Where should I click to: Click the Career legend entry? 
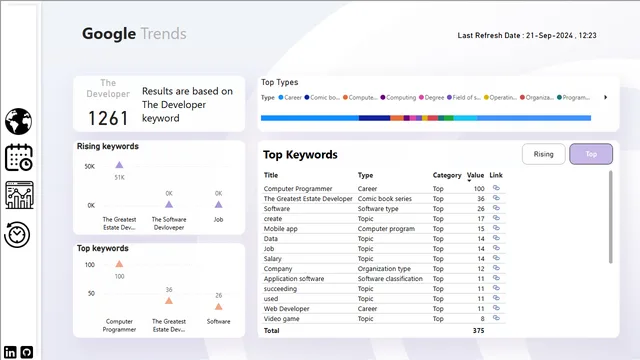click(290, 98)
